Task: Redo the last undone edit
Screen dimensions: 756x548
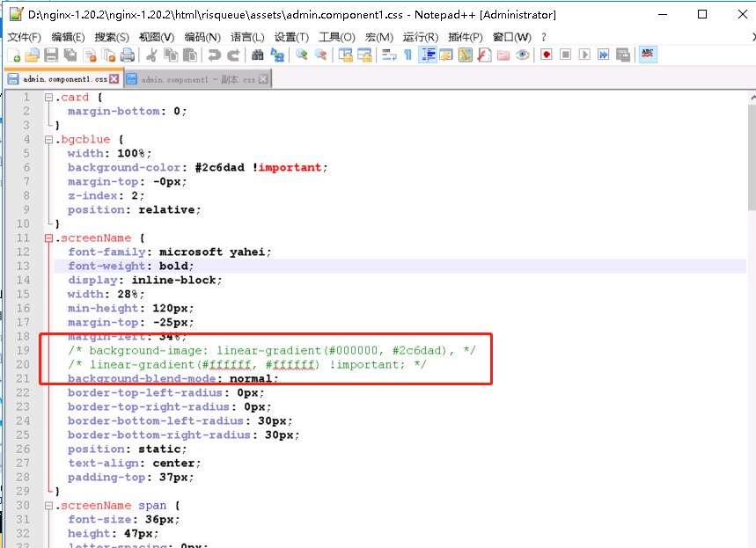Action: click(233, 55)
